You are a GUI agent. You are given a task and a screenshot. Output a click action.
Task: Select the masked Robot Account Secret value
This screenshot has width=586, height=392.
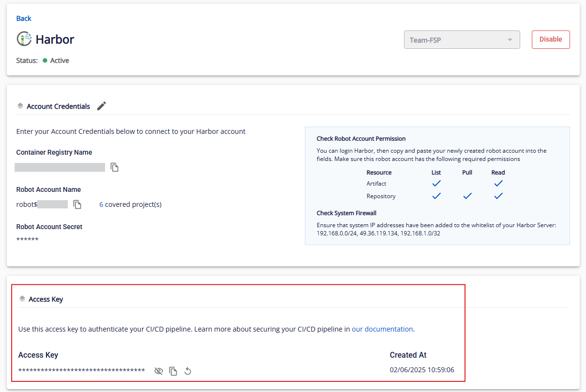28,240
